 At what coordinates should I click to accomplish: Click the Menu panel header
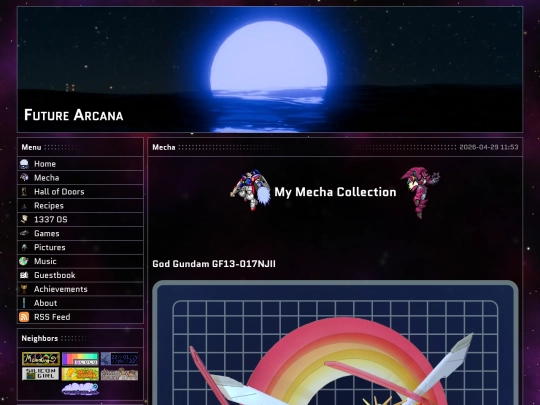pyautogui.click(x=80, y=147)
